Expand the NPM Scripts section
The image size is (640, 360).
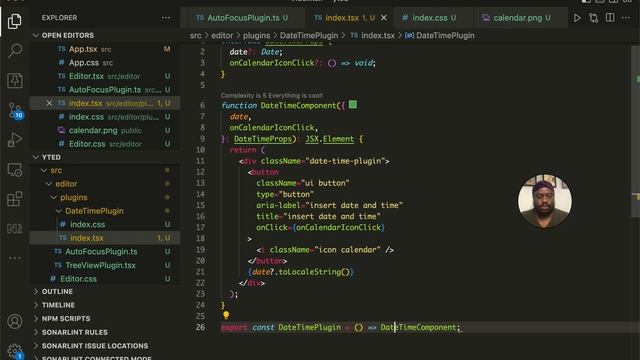pyautogui.click(x=66, y=318)
